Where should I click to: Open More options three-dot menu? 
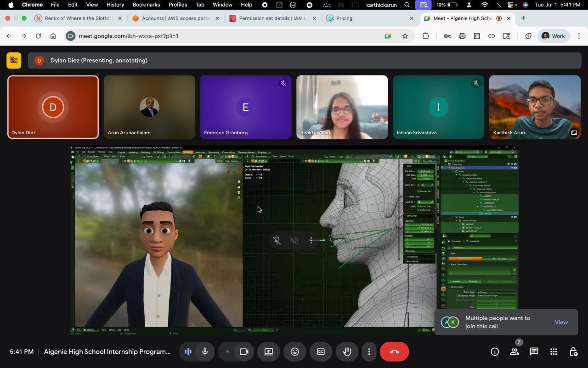369,352
